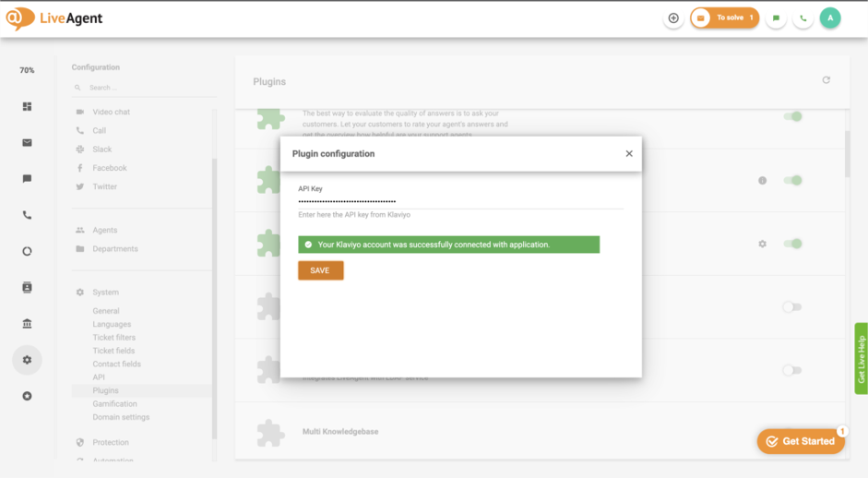The image size is (868, 478).
Task: Select General under System
Action: click(x=106, y=311)
